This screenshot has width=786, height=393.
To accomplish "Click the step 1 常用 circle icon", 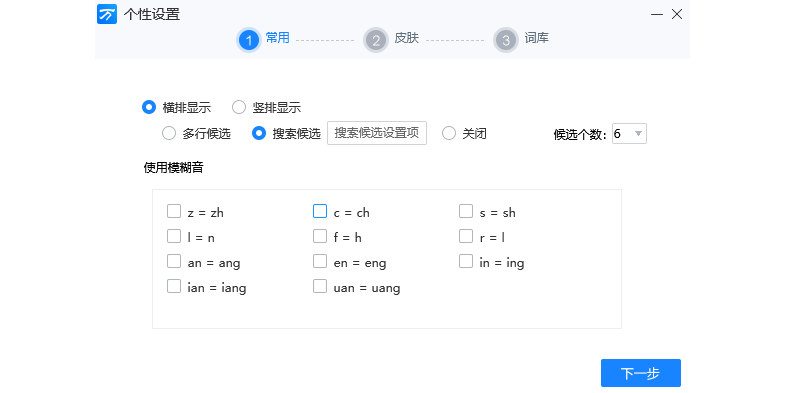I will pyautogui.click(x=249, y=40).
